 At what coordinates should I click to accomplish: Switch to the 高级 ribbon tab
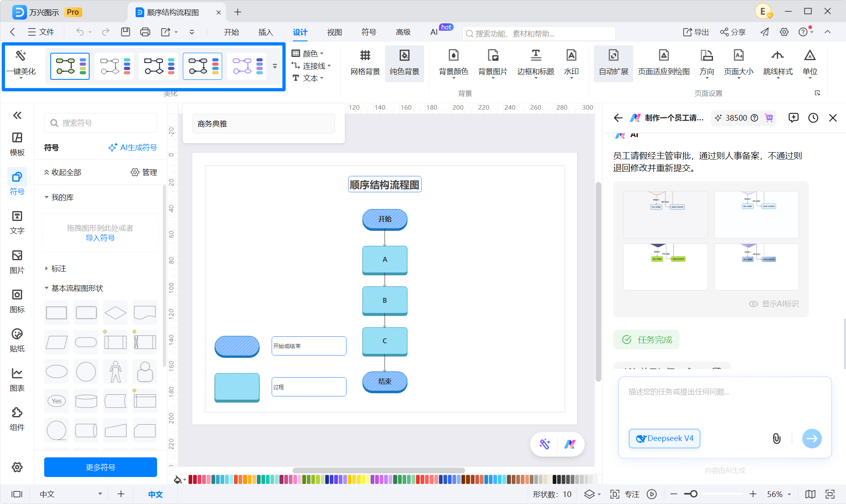pyautogui.click(x=403, y=32)
